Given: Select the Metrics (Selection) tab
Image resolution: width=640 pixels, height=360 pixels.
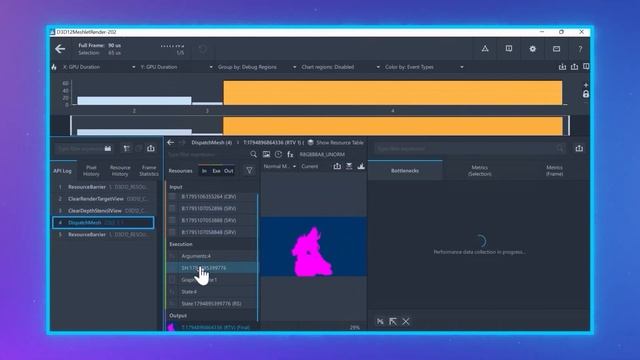Looking at the screenshot, I should (x=480, y=171).
